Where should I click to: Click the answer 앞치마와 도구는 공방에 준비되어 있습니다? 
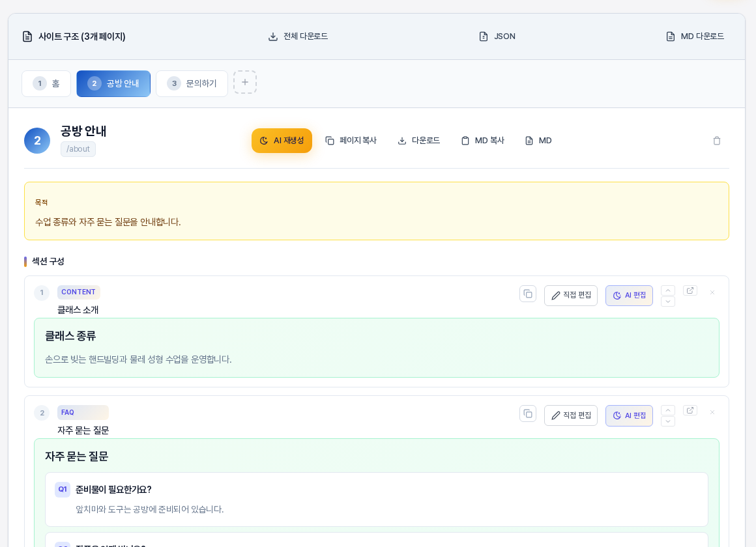click(x=149, y=509)
